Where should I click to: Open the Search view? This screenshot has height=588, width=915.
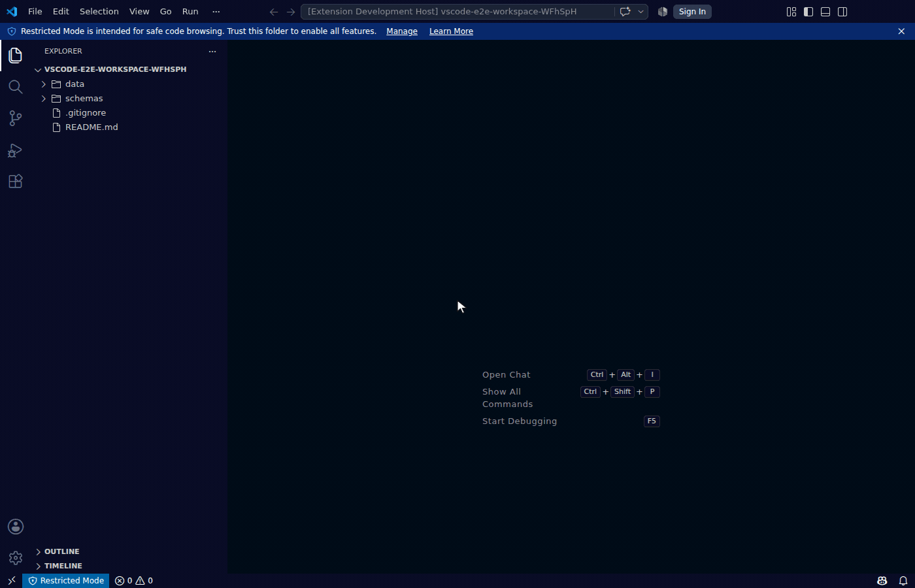(x=16, y=87)
